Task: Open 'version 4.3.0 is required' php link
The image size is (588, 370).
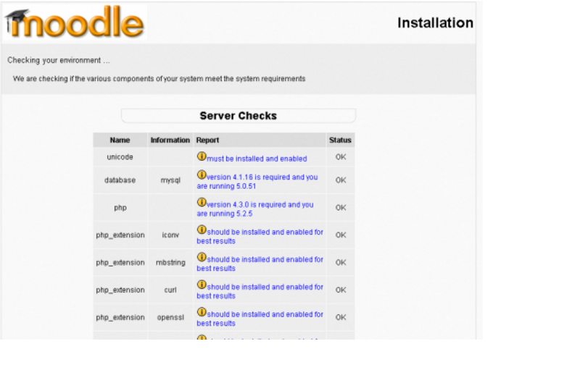Action: [255, 209]
